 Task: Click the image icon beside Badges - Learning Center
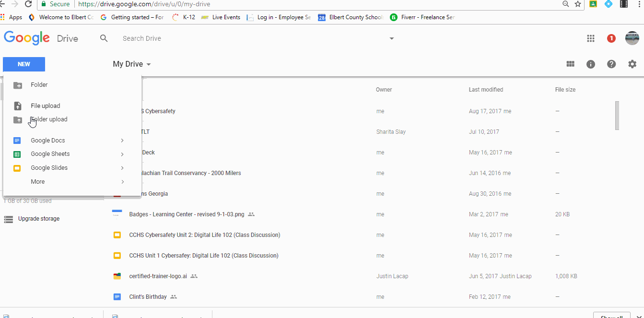[x=117, y=214]
